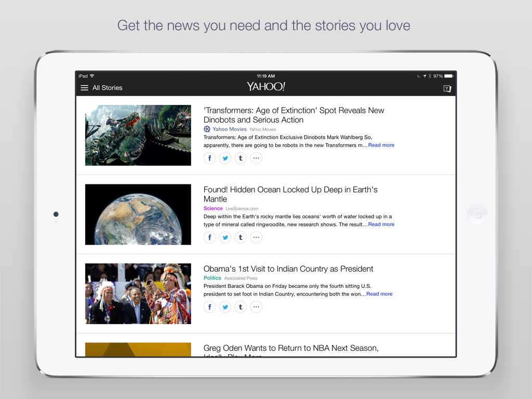The image size is (532, 399).
Task: Tap the iPad home button
Action: click(x=478, y=215)
